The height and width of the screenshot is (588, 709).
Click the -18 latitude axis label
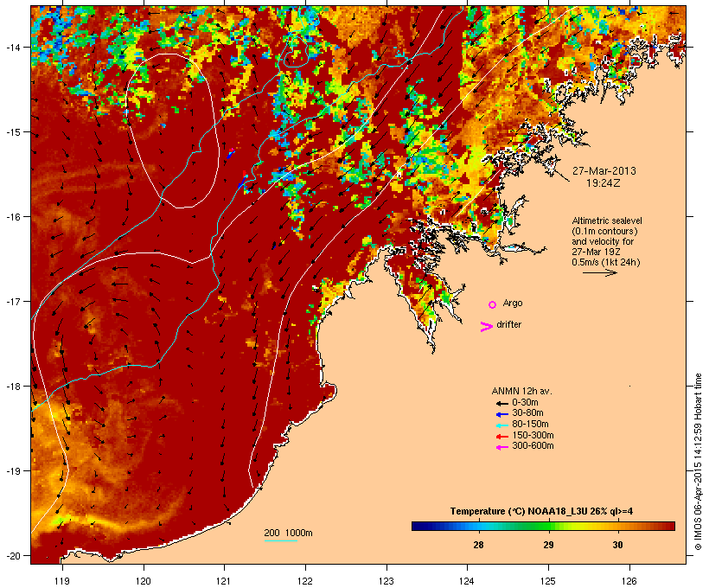[12, 387]
